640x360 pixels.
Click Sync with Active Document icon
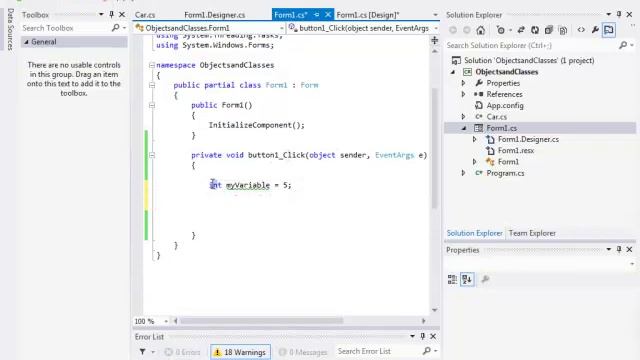coord(521,30)
